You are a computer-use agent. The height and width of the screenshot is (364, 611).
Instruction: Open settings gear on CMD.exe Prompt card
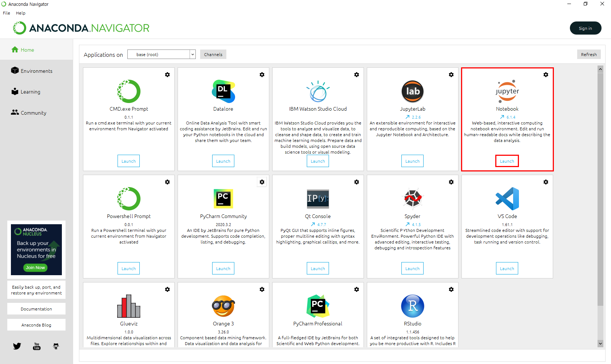tap(167, 75)
